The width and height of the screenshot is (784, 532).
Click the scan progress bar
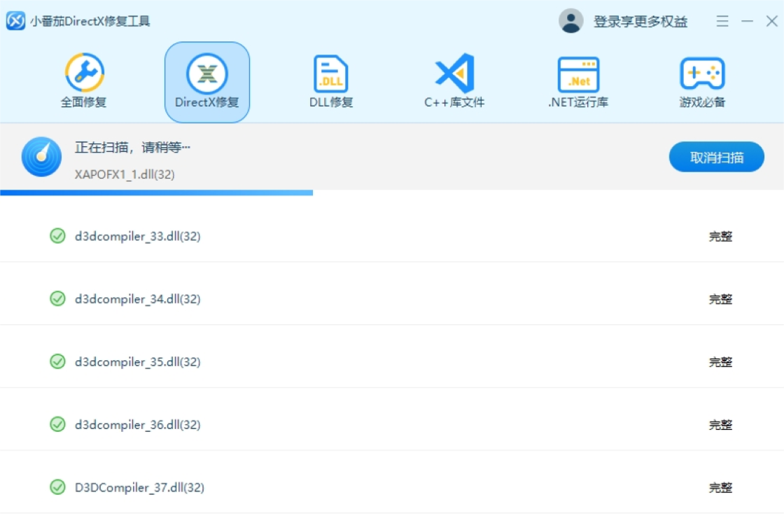pos(156,192)
